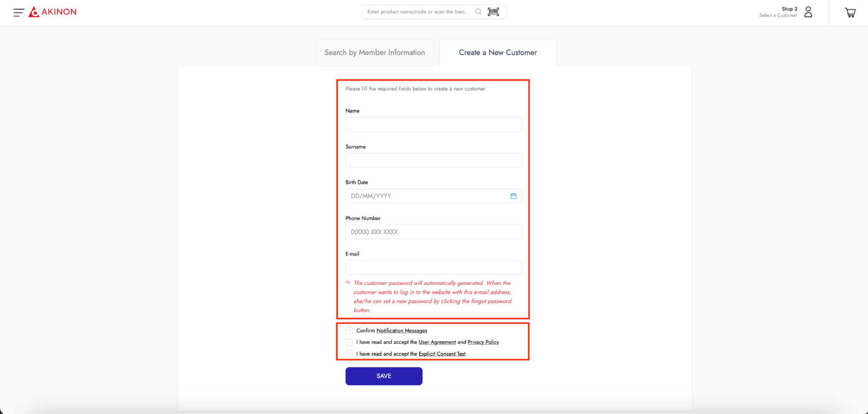Click the search magnifier icon
The image size is (868, 414).
pos(478,12)
